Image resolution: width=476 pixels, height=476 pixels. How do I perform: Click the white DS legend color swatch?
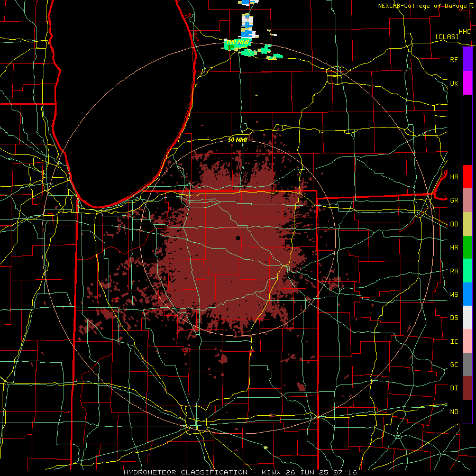(x=467, y=317)
